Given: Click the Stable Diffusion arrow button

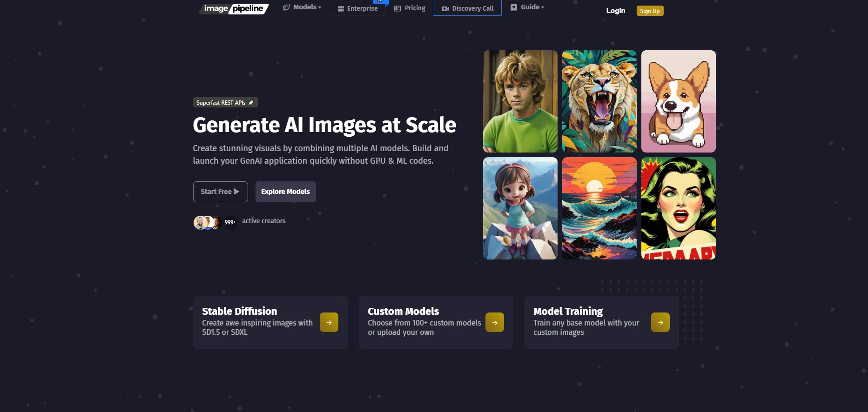Looking at the screenshot, I should pos(329,322).
